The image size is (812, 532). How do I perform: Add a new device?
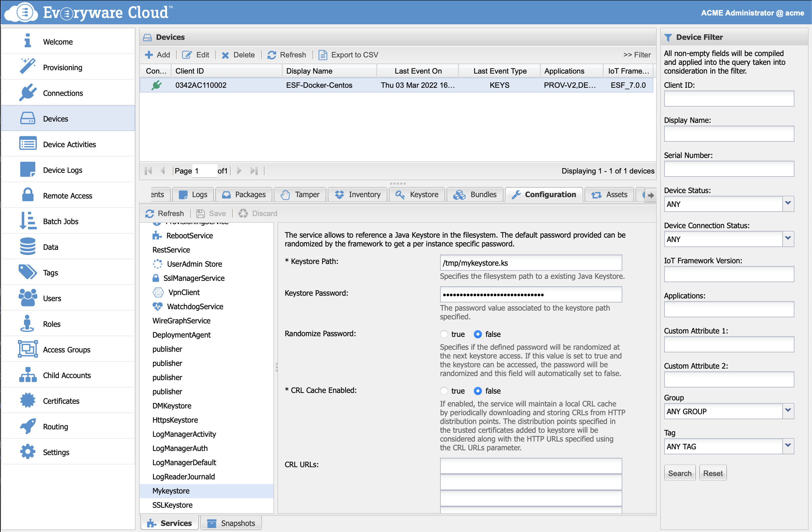pos(158,55)
